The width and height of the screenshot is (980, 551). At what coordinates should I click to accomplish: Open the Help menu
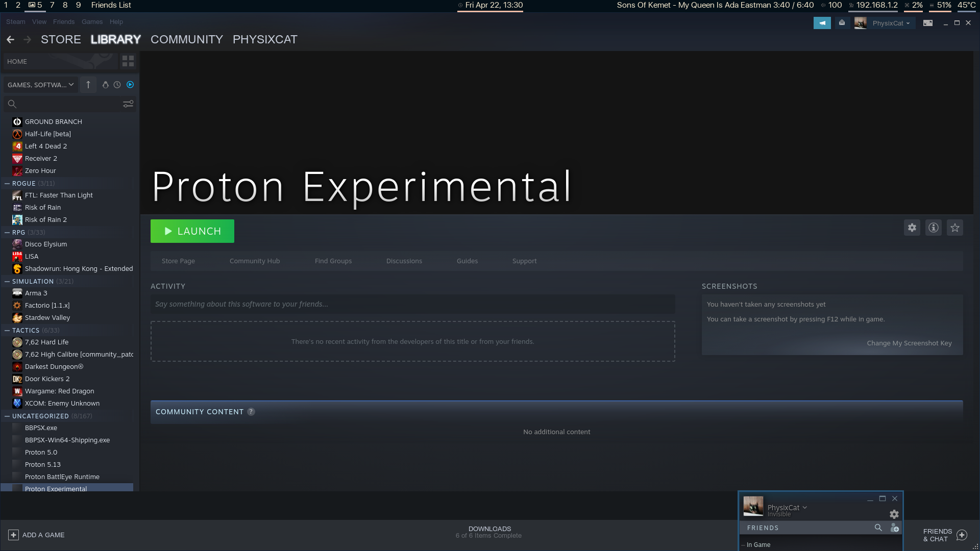[x=116, y=22]
